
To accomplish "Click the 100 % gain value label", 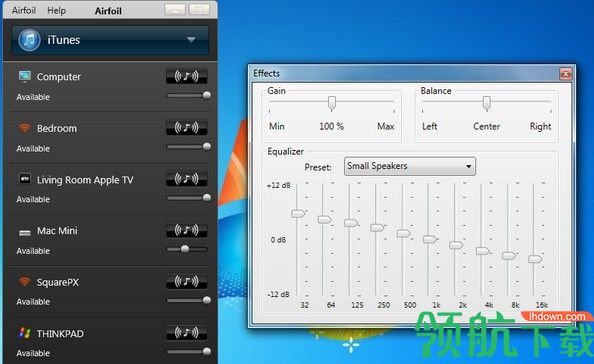I will 331,126.
